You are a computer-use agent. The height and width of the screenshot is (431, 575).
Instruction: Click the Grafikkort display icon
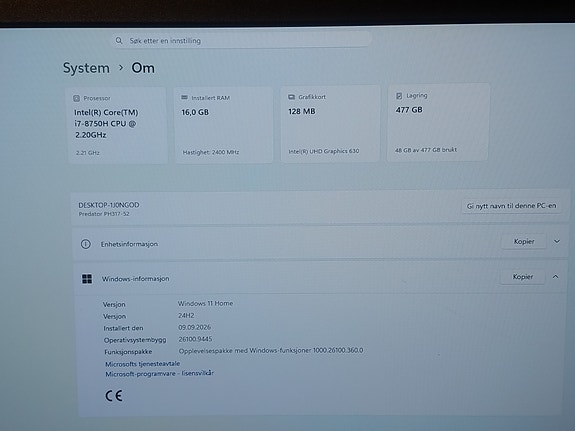tap(291, 97)
